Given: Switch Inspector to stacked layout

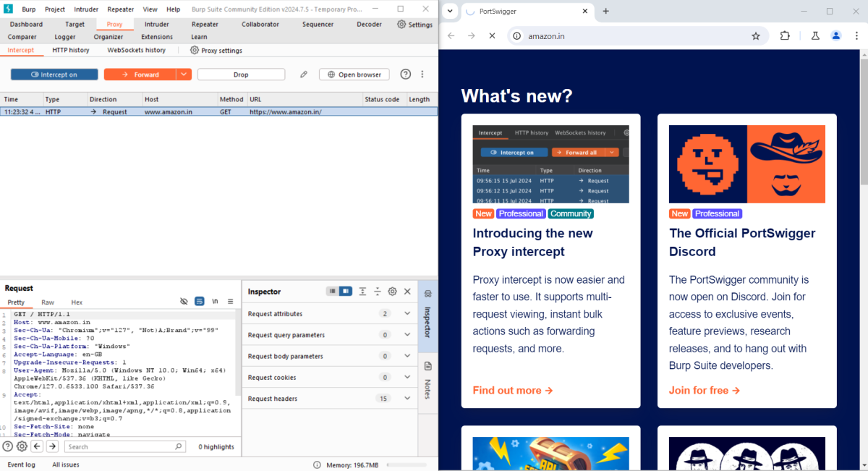Looking at the screenshot, I should [332, 292].
